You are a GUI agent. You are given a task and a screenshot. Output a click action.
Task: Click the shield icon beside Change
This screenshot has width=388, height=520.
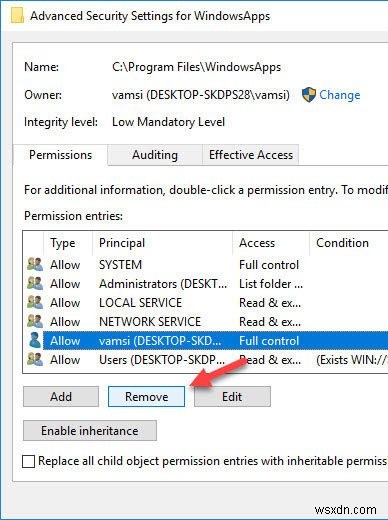click(x=309, y=95)
